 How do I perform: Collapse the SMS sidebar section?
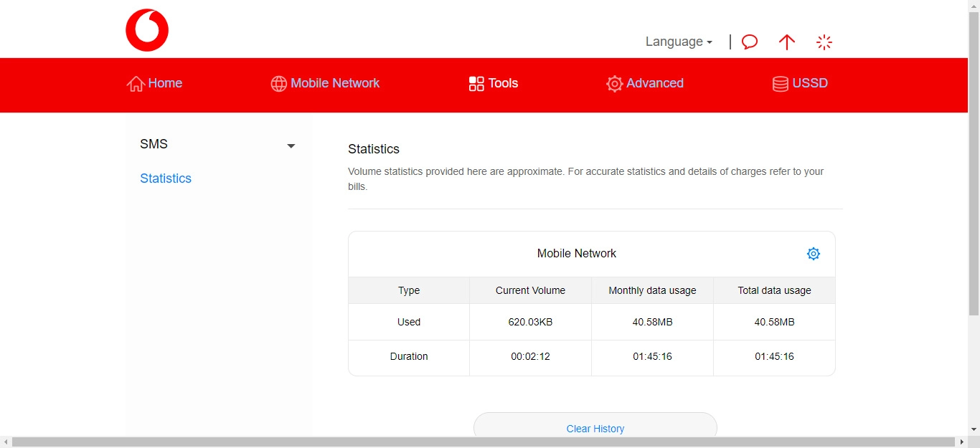[291, 146]
